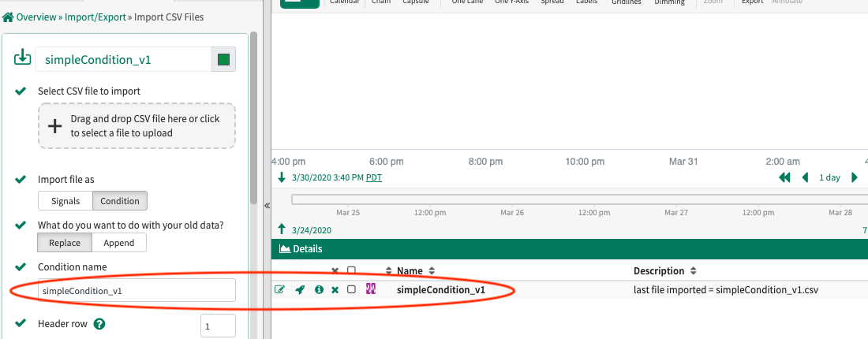Choose Append for old data handling
The image size is (868, 339).
click(x=119, y=243)
